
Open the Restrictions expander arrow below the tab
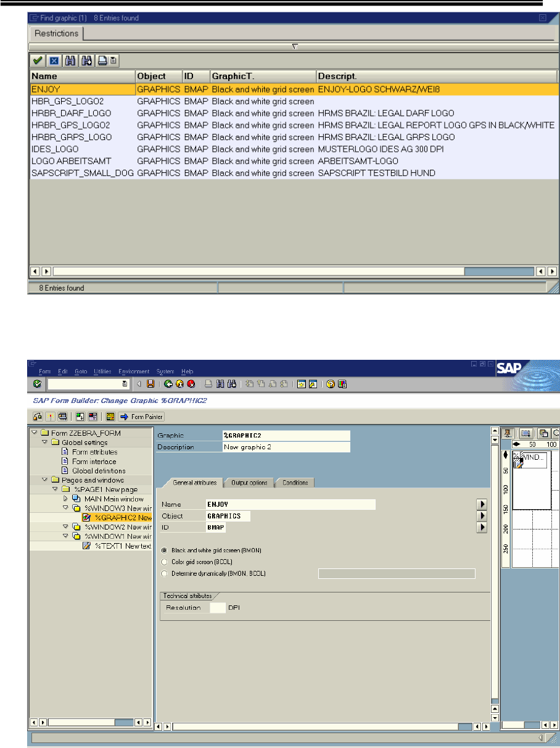pos(295,46)
